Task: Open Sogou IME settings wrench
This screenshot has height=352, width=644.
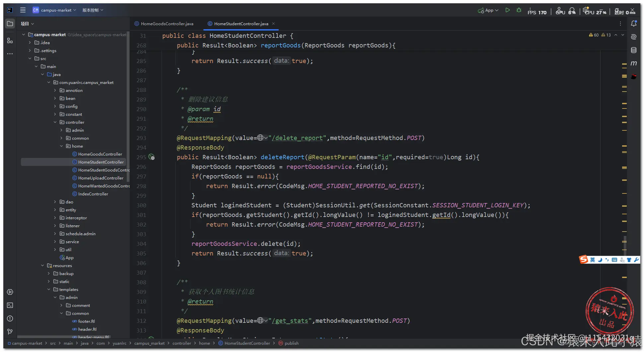Action: (x=636, y=260)
